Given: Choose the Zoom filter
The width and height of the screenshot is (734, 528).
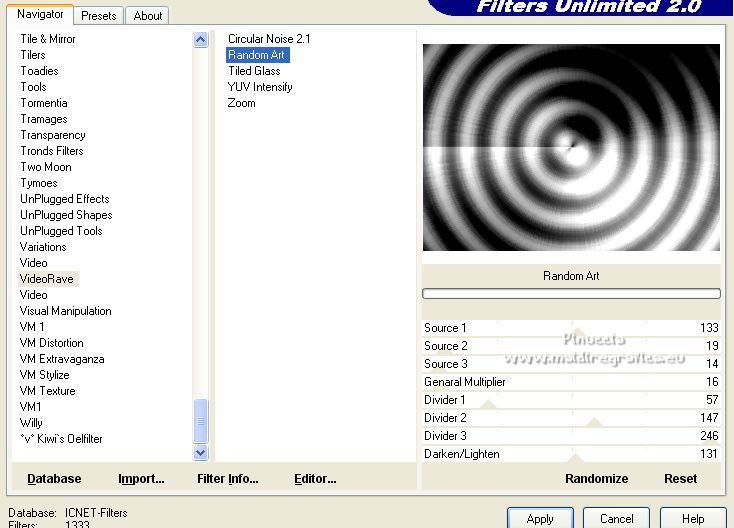Looking at the screenshot, I should click(242, 103).
